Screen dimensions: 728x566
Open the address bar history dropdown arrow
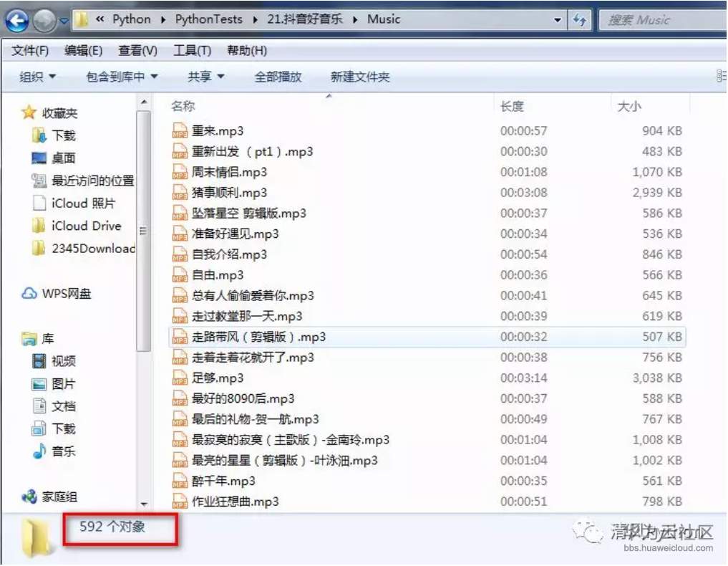coord(558,19)
